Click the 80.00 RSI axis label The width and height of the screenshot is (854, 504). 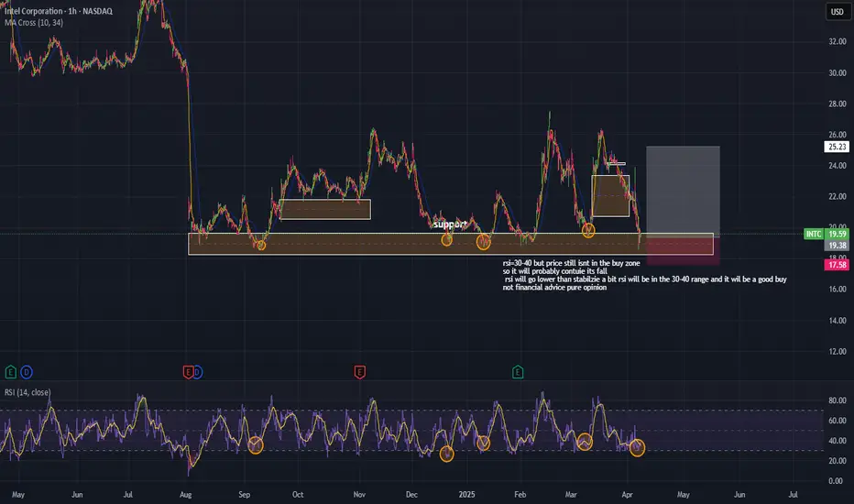838,400
